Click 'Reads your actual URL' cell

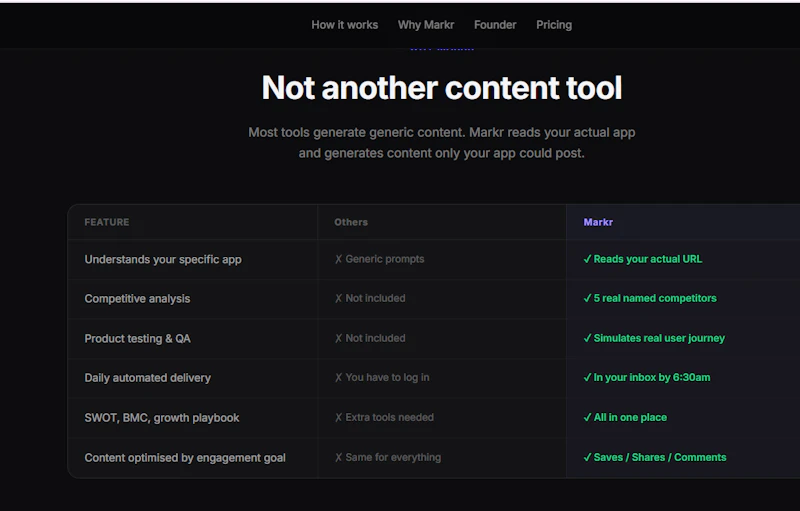(642, 259)
